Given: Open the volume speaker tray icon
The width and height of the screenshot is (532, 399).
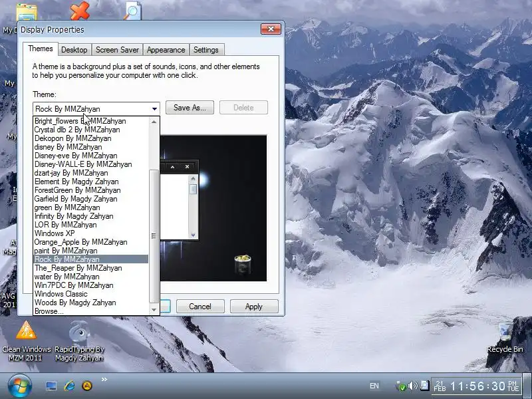Looking at the screenshot, I should 413,386.
